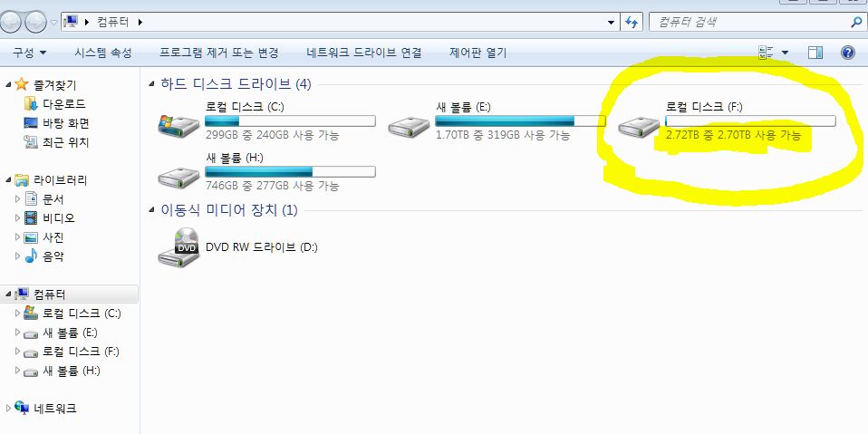The width and height of the screenshot is (868, 434).
Task: Select the 로컬 디스크 (C:) drive icon
Action: 178,127
